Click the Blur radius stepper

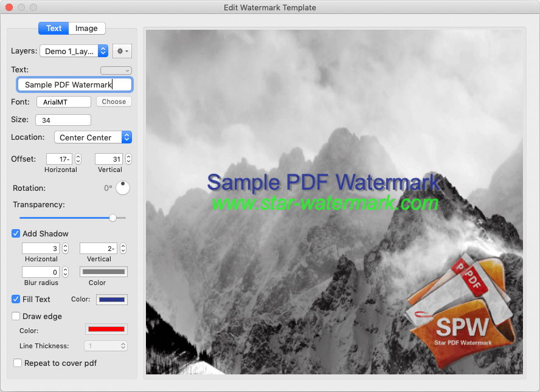[66, 272]
